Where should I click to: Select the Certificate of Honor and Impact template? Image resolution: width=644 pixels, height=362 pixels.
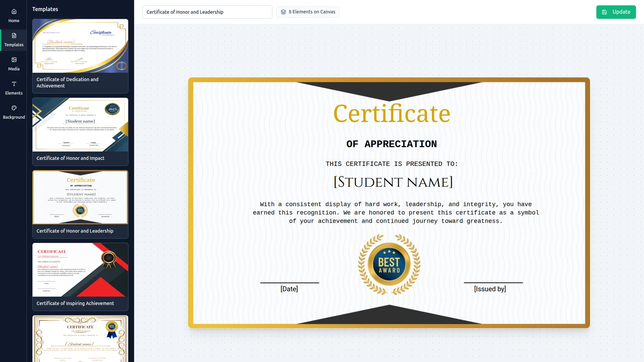point(80,131)
